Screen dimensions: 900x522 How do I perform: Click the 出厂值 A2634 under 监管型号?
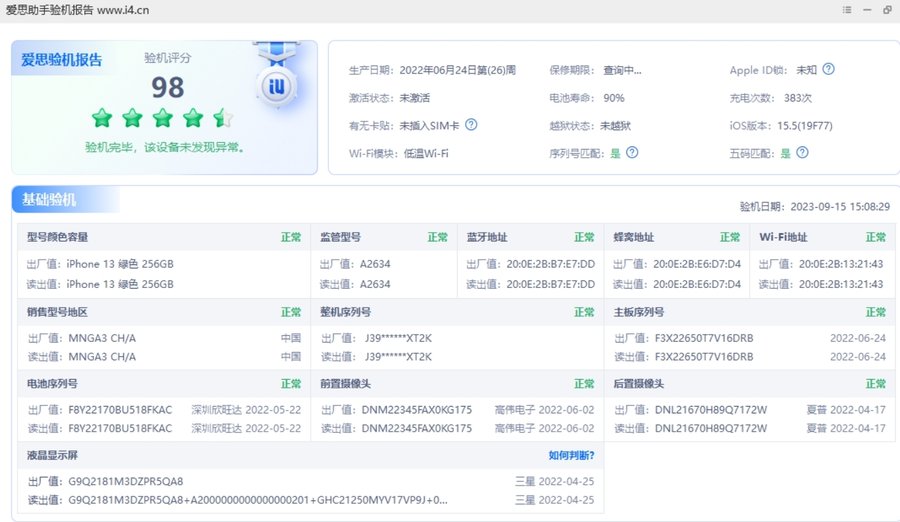(x=375, y=264)
